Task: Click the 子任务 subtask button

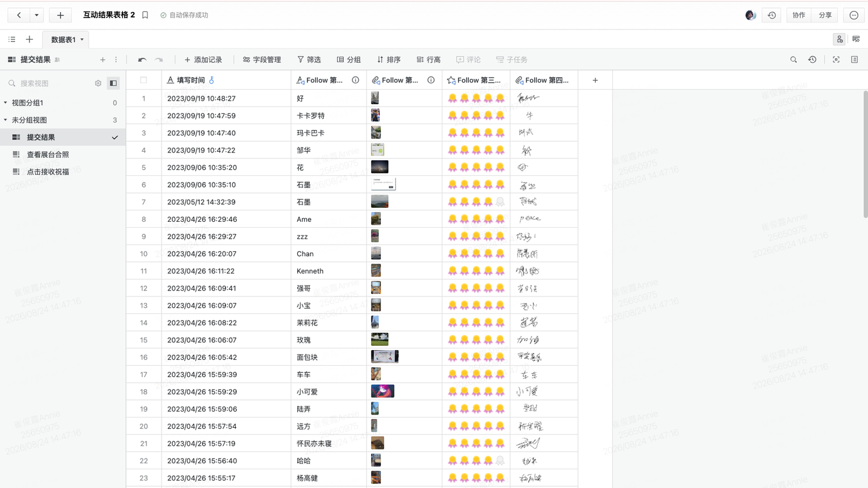Action: tap(512, 60)
